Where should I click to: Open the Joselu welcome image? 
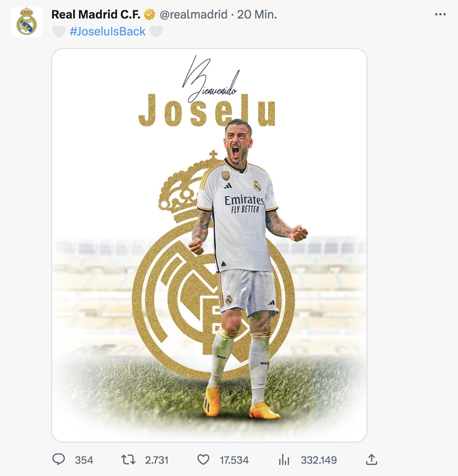tap(209, 245)
